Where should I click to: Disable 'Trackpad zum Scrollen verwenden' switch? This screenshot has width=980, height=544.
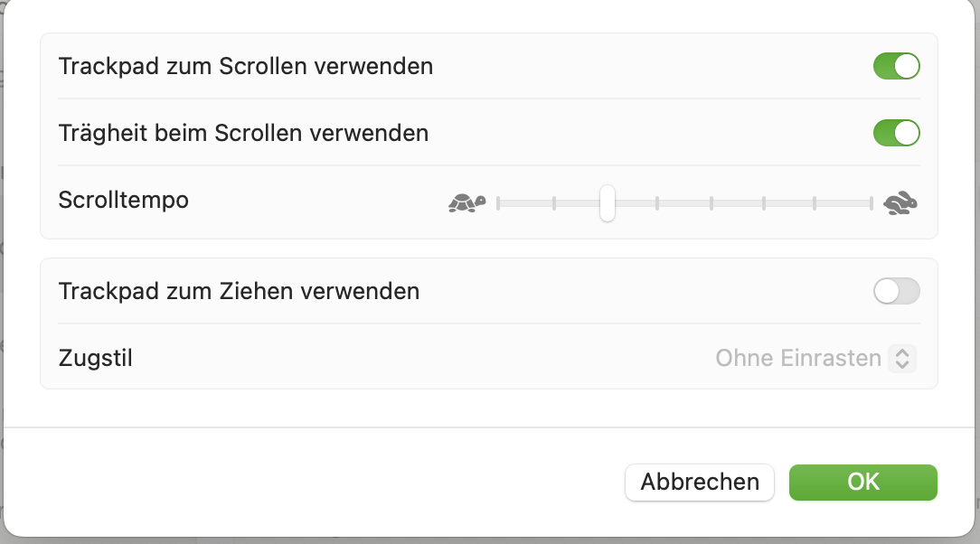click(x=896, y=66)
